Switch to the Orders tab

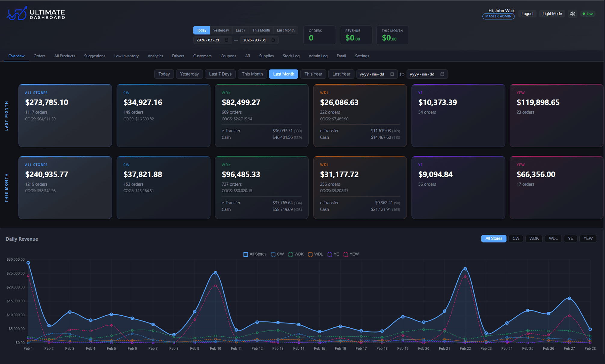(39, 56)
